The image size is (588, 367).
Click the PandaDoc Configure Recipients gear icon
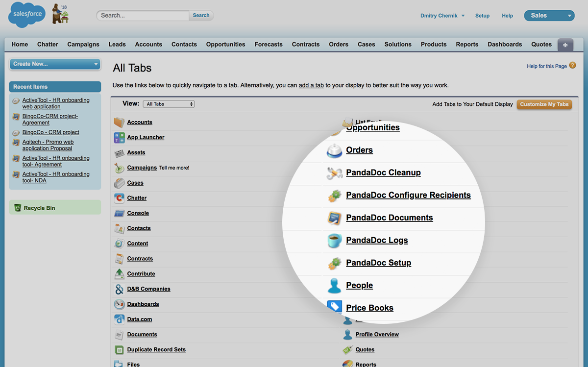334,196
